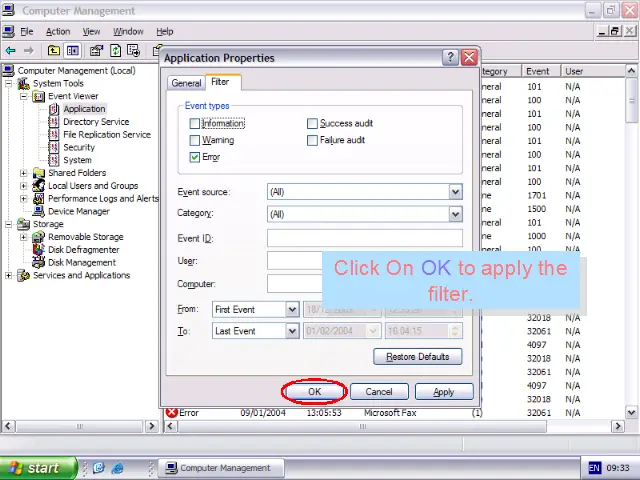Click the Disk Defragmenter icon
This screenshot has height=480, width=640.
[x=38, y=249]
